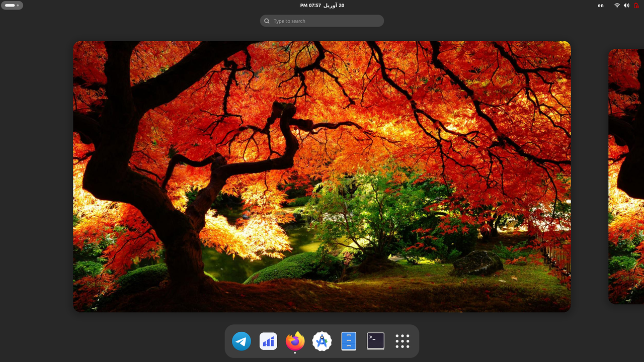Image resolution: width=644 pixels, height=362 pixels.
Task: Open the clock and calendar menu
Action: coord(322,6)
